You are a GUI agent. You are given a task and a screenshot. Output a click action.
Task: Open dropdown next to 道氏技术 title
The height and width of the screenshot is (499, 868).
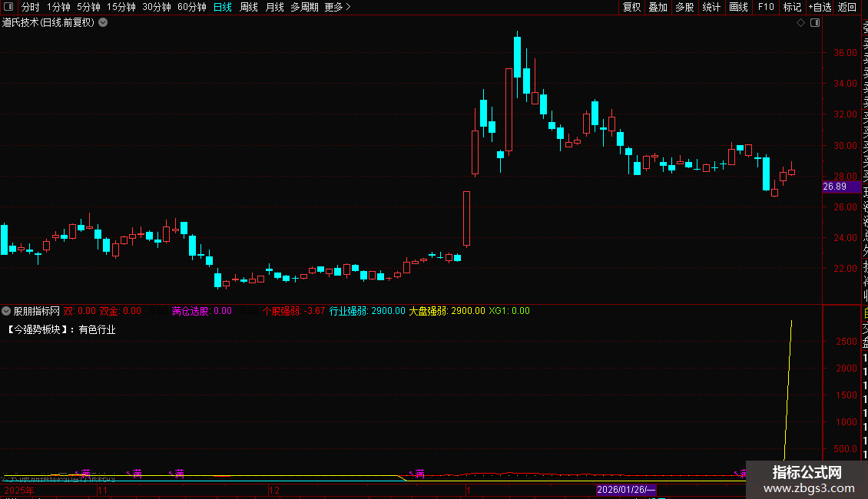tap(103, 23)
